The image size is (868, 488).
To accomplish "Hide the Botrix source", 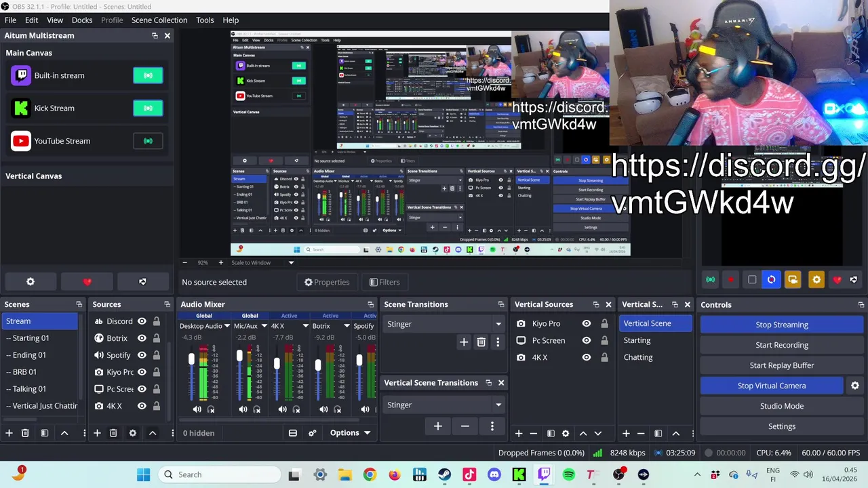I will (x=142, y=338).
